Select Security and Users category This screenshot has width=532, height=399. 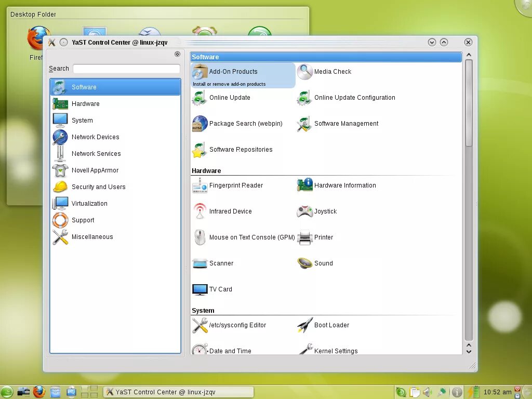tap(115, 187)
